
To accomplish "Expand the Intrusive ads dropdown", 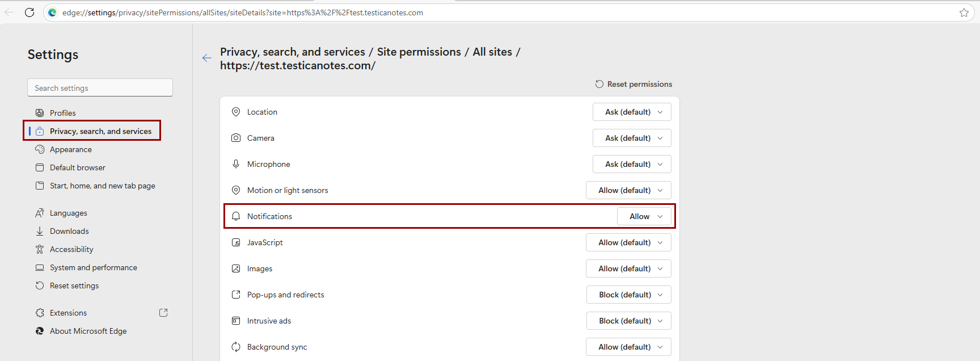I will click(x=629, y=321).
